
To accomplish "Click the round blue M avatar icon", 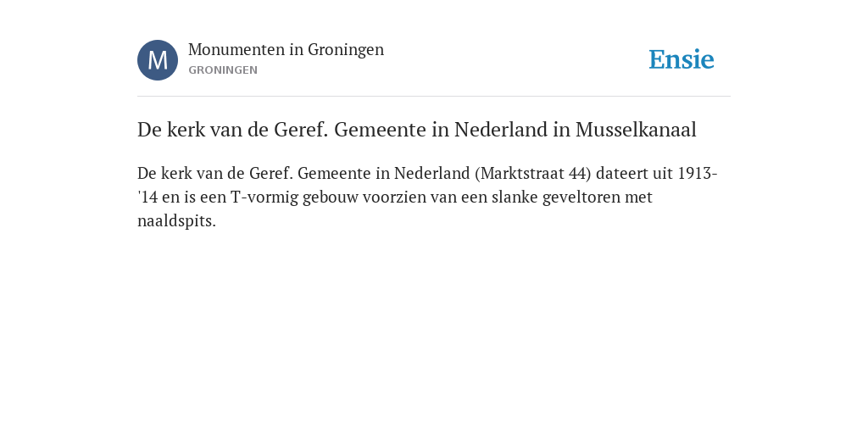I will click(x=158, y=60).
